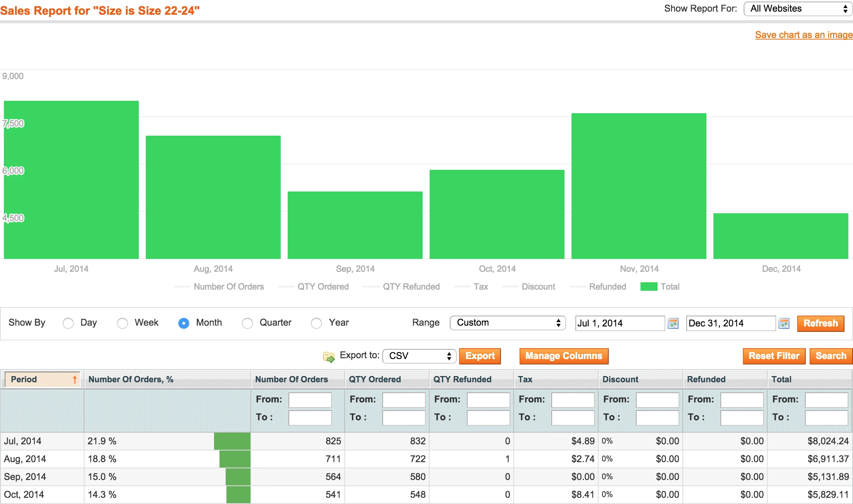Open the Range dropdown showing Custom
Image resolution: width=853 pixels, height=504 pixels.
[507, 323]
